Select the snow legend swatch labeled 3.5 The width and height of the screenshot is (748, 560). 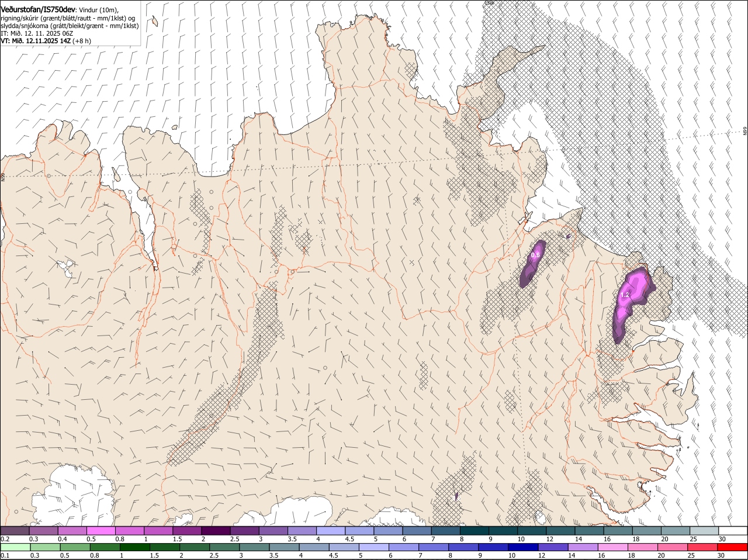[302, 531]
